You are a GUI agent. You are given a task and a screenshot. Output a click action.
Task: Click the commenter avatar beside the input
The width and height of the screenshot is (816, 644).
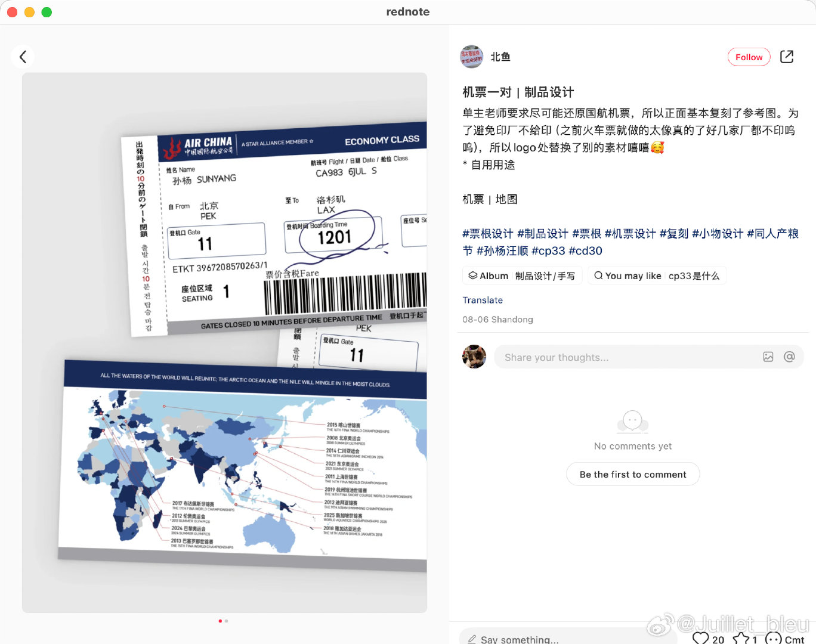[x=474, y=357]
